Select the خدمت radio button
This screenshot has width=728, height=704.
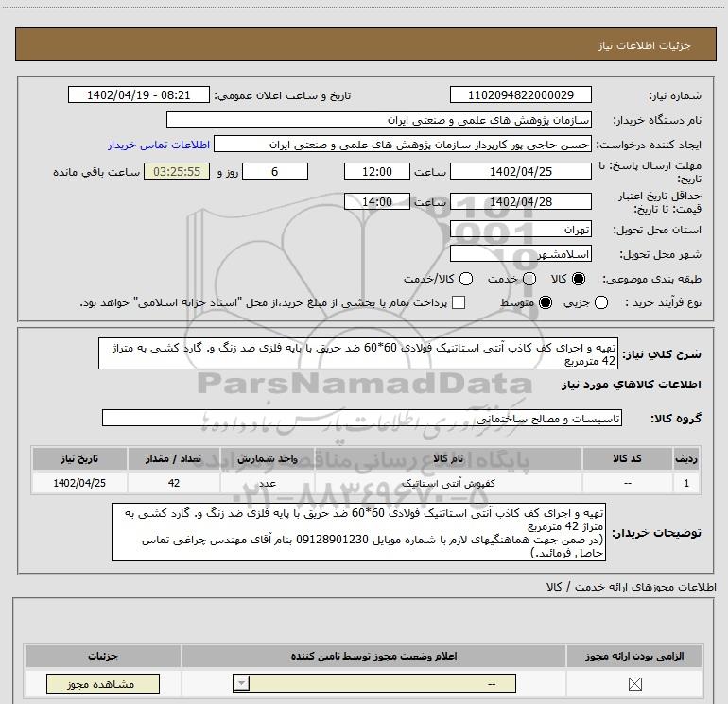(529, 279)
